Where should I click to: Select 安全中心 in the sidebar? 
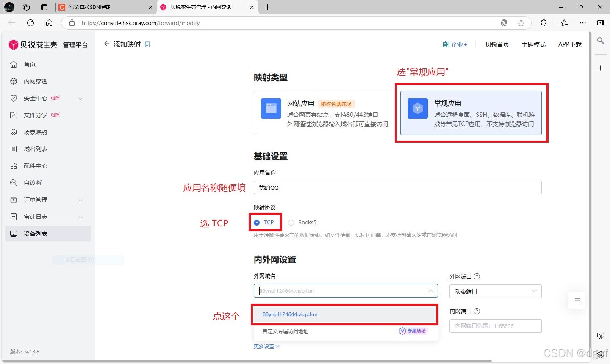35,98
